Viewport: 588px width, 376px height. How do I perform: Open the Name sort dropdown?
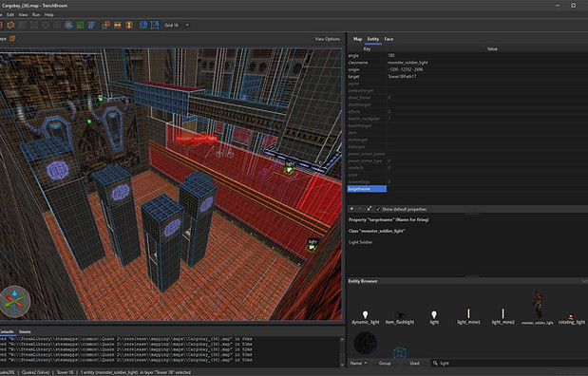[x=358, y=363]
